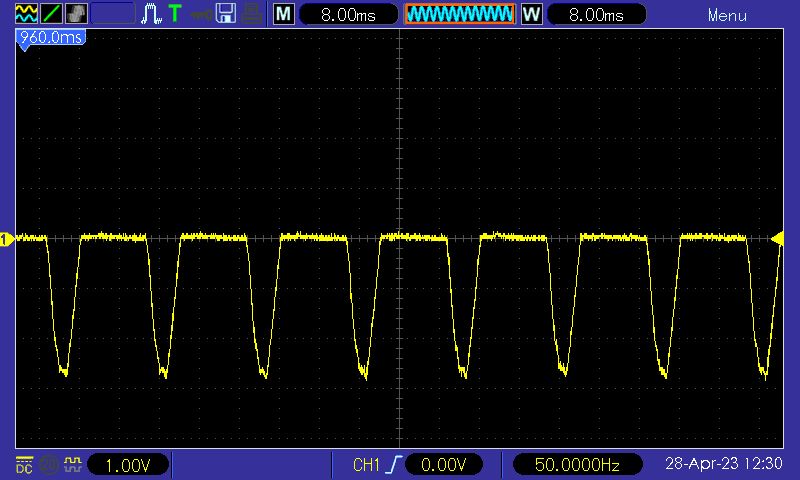The image size is (800, 480).
Task: Click the pulse waveform icon in top bar
Action: tap(151, 14)
